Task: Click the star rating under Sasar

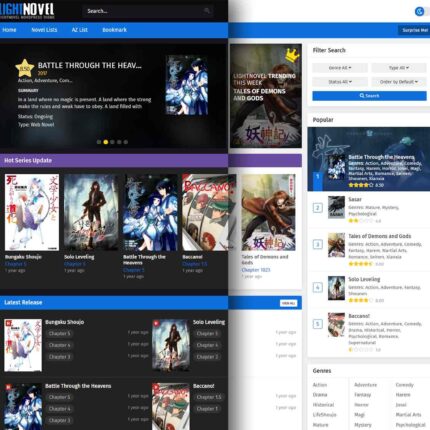Action: point(360,221)
